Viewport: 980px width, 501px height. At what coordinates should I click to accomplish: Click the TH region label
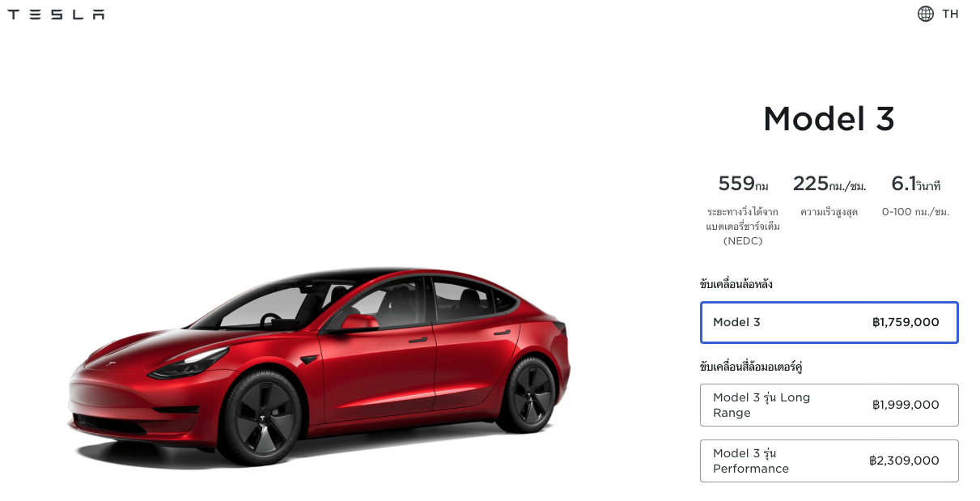tap(950, 14)
